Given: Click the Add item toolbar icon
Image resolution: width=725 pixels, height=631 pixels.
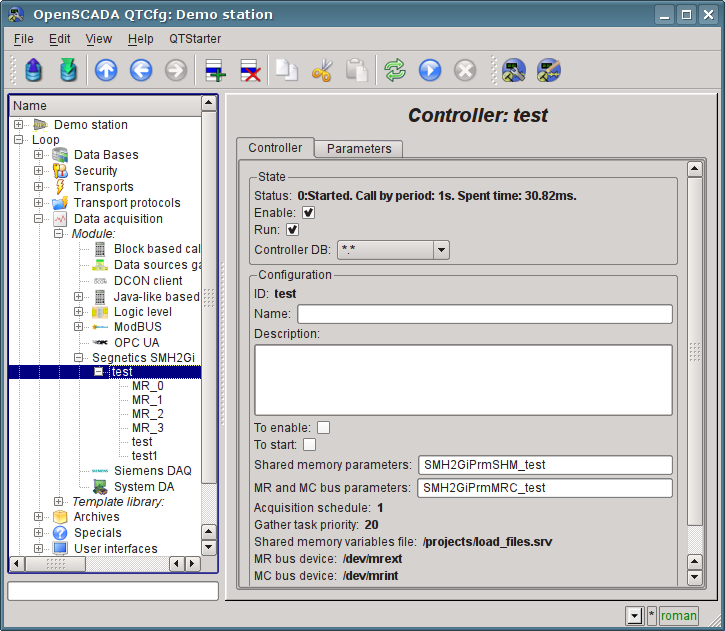Looking at the screenshot, I should [x=215, y=70].
